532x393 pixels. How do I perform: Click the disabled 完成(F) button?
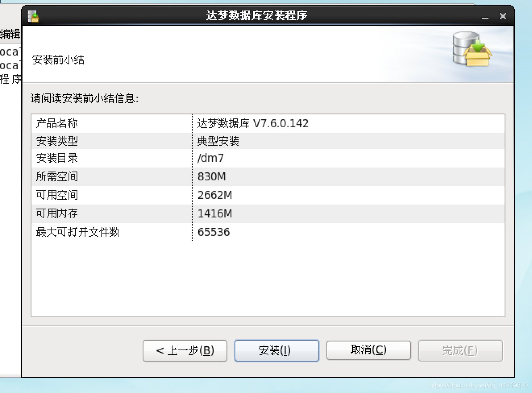pyautogui.click(x=461, y=351)
